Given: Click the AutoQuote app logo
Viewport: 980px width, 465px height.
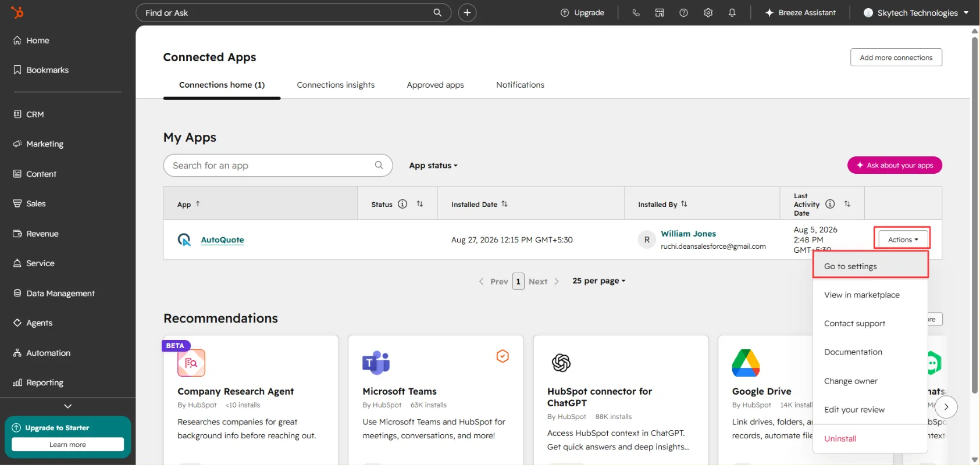Looking at the screenshot, I should point(184,239).
